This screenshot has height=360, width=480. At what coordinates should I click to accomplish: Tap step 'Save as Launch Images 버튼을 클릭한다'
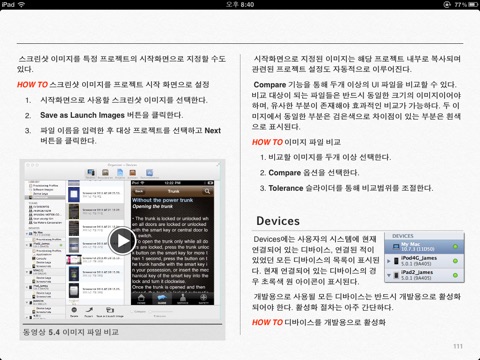point(112,115)
